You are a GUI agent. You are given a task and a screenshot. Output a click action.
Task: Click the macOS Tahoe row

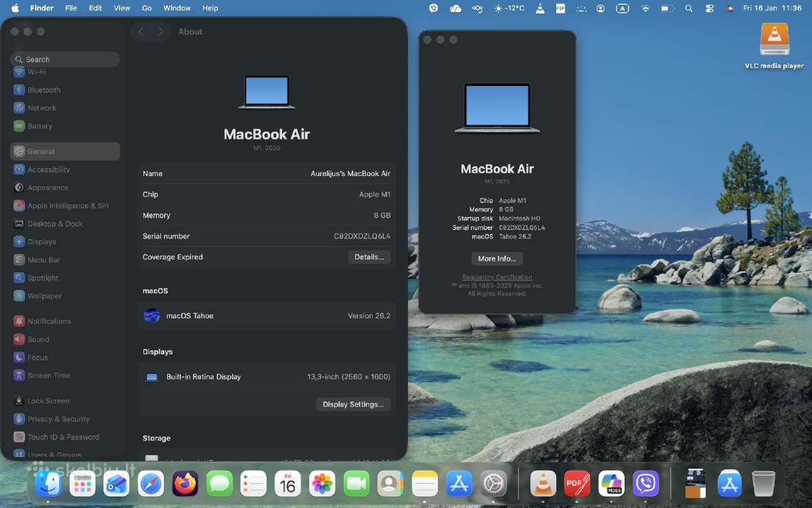267,316
